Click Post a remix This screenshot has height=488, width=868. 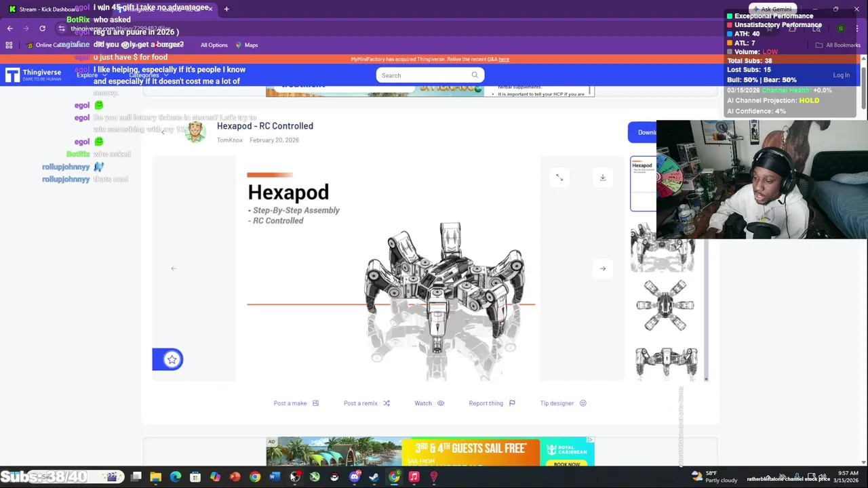click(x=367, y=403)
